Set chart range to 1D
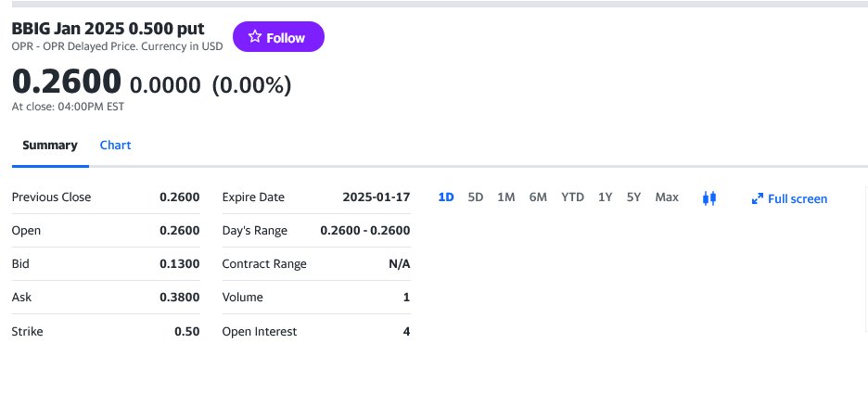Viewport: 868px width, 394px height. [x=445, y=197]
